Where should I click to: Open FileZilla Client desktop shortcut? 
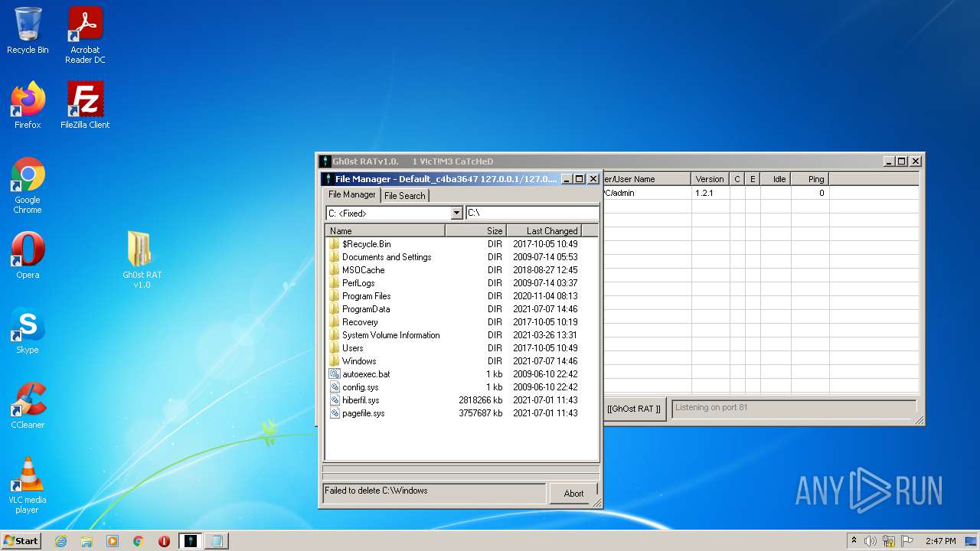85,105
